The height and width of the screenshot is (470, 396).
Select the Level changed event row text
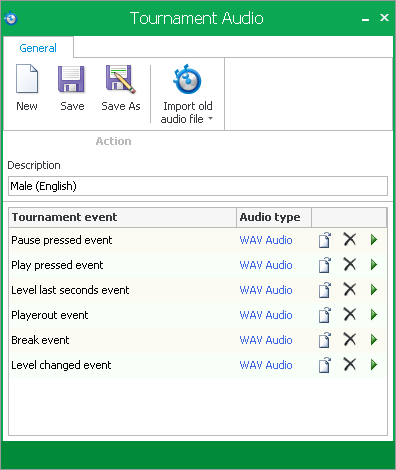(61, 365)
